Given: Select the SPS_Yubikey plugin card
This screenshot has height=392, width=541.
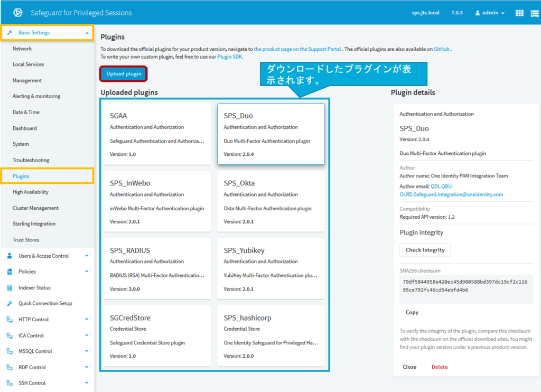Looking at the screenshot, I should [271, 268].
